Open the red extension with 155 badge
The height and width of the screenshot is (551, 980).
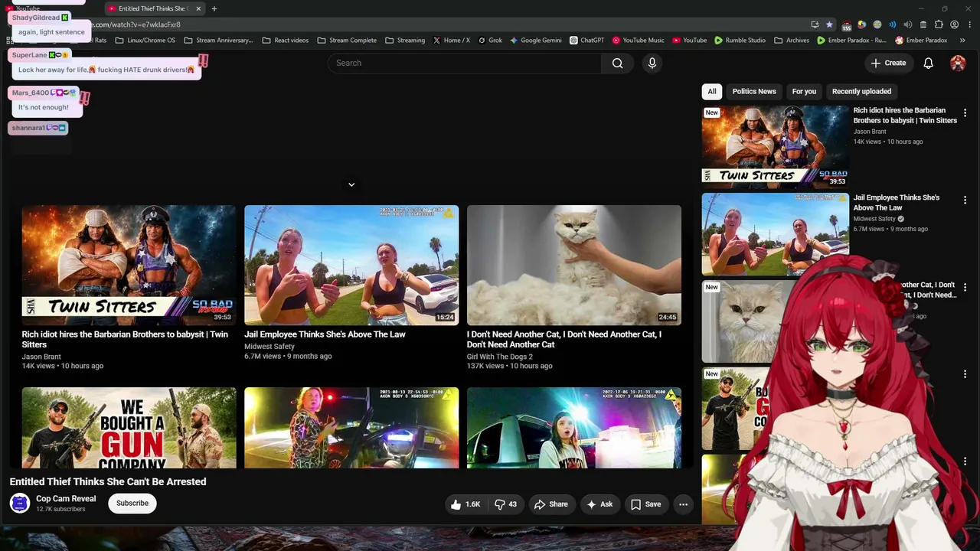coord(847,25)
